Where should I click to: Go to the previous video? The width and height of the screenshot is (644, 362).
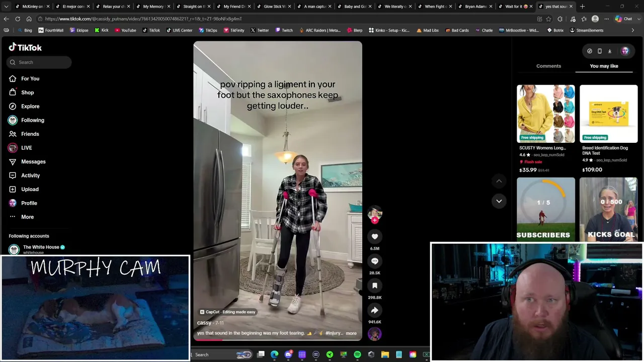pyautogui.click(x=499, y=181)
